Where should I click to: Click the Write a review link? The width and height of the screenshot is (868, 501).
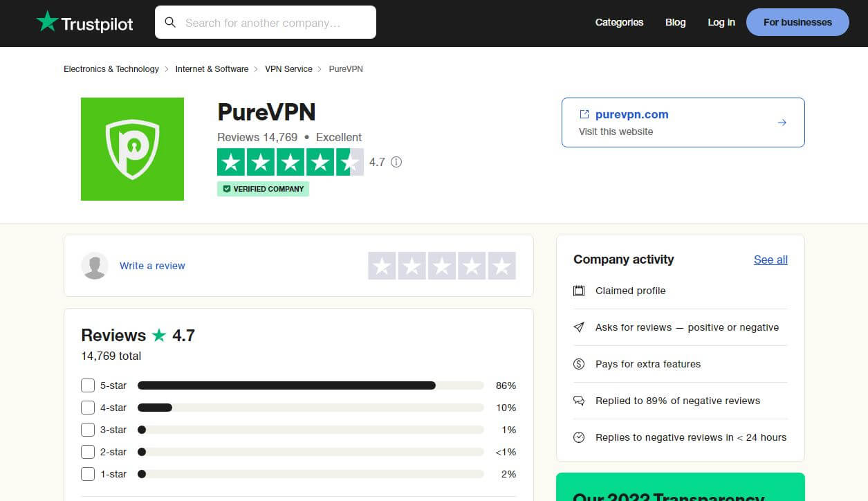[x=152, y=266]
